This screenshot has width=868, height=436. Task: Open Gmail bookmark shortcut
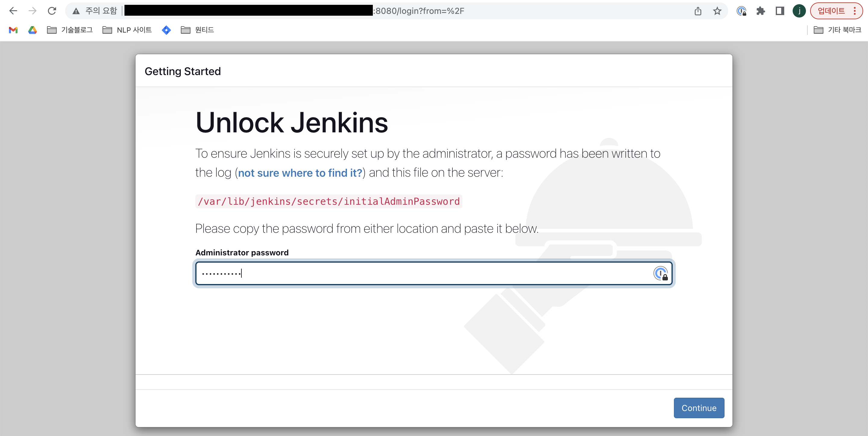click(x=13, y=30)
